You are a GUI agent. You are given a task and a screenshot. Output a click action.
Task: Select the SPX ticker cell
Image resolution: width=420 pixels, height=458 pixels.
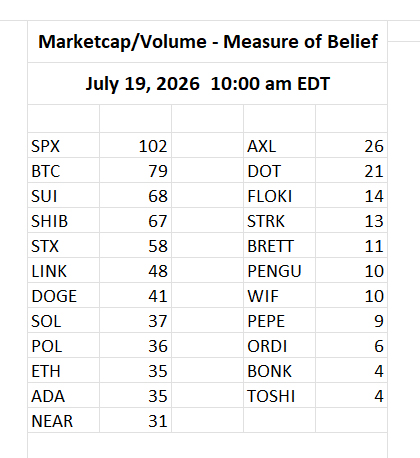tap(63, 145)
